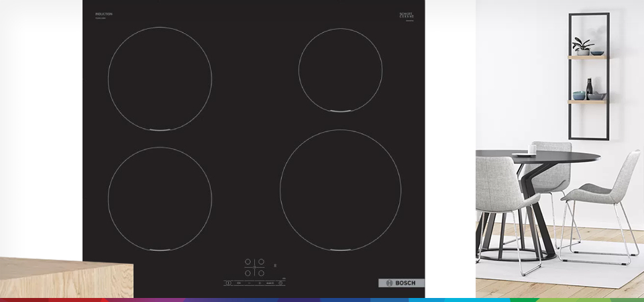The height and width of the screenshot is (302, 644).
Task: Select the bottom-left zone selector circle
Action: coord(248,273)
